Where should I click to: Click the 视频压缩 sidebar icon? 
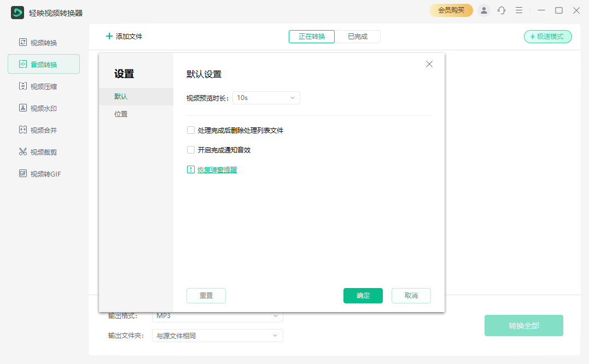tap(23, 86)
